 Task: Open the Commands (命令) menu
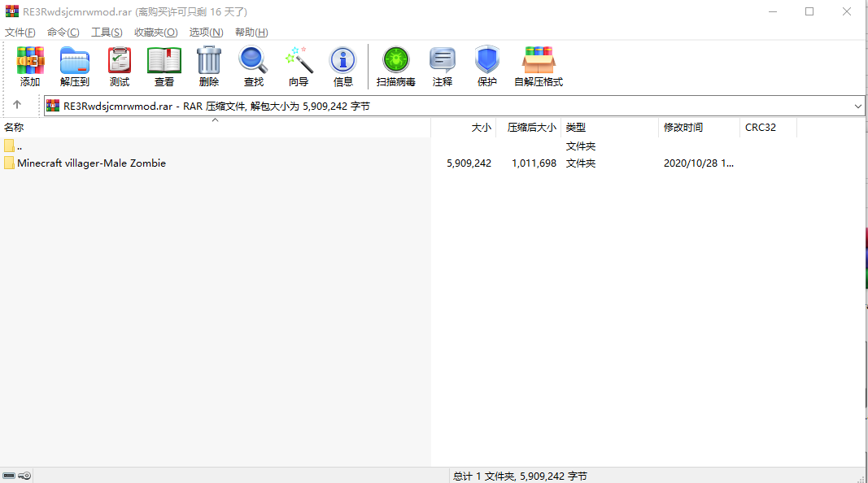(63, 32)
